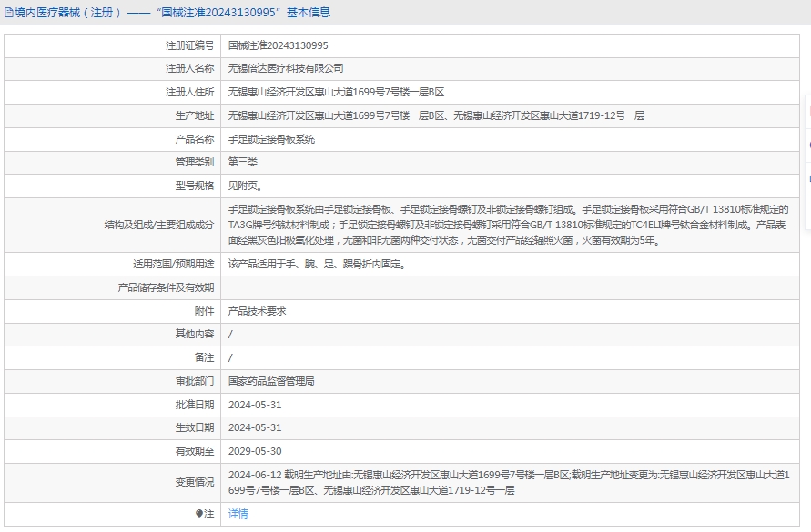Screen dimensions: 811x532
Task: Select attachment text 产品技术要求
Action: [257, 311]
